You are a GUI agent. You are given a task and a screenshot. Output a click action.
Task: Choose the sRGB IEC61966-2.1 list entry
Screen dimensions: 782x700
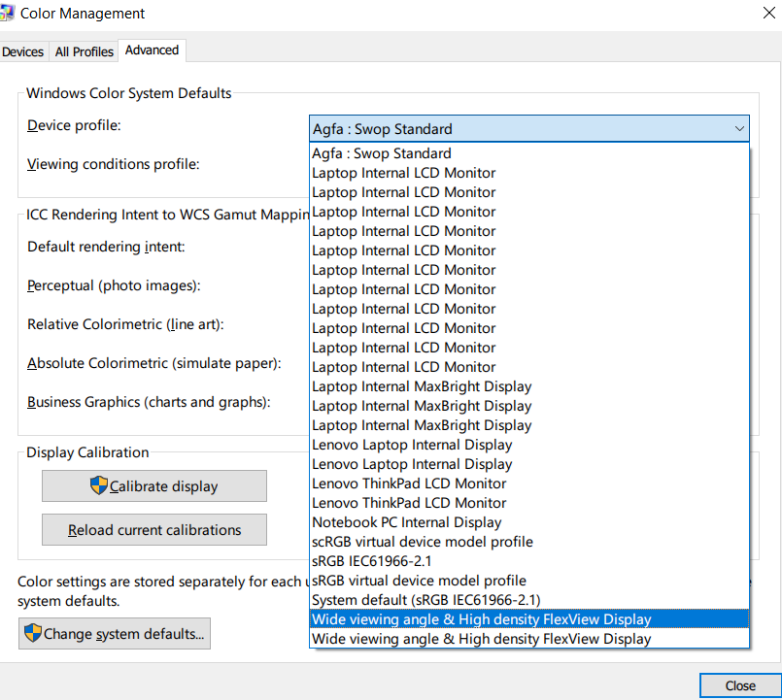coord(529,561)
